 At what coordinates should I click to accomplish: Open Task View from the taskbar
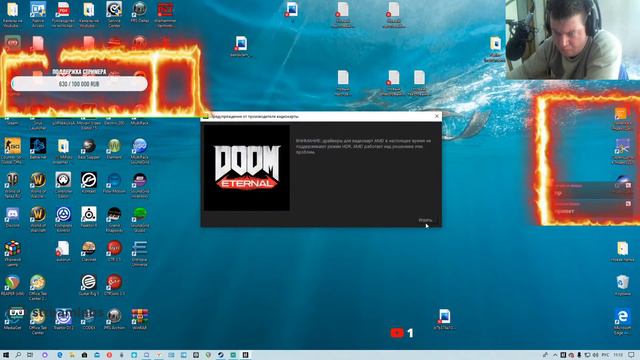point(30,355)
